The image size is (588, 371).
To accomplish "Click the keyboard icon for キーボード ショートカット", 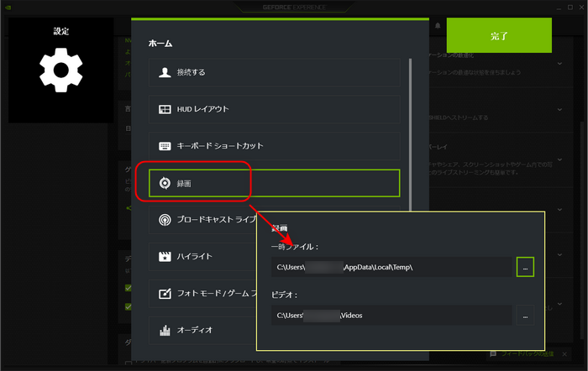I will coord(165,146).
